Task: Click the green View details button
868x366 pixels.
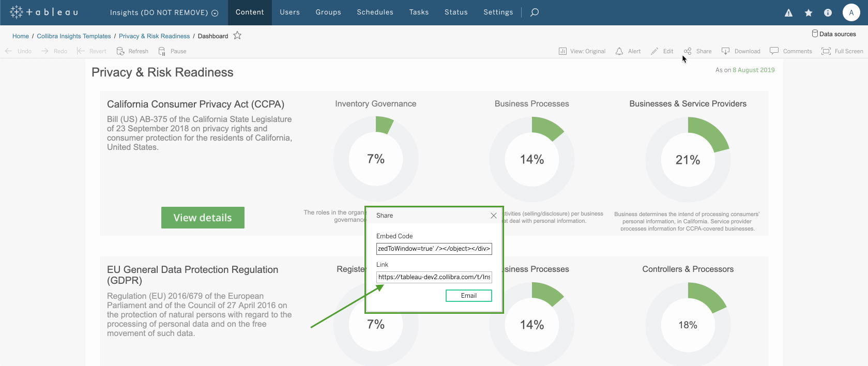Action: click(x=203, y=218)
